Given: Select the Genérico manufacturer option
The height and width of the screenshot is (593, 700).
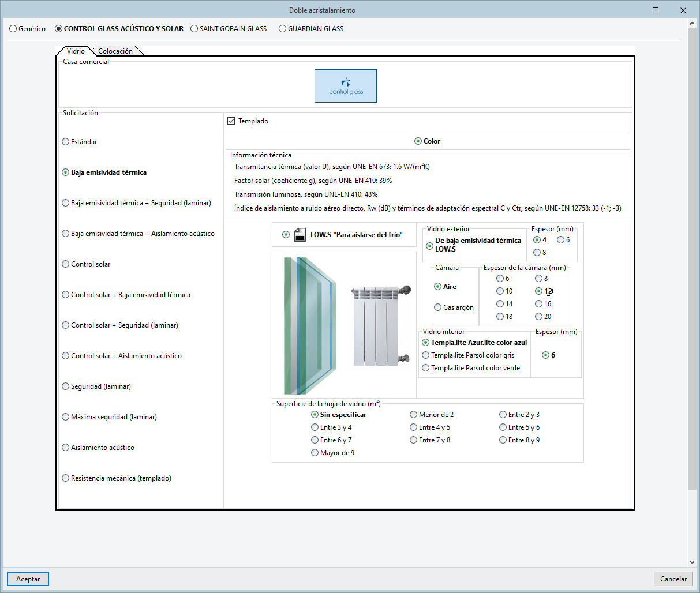Looking at the screenshot, I should coord(28,28).
